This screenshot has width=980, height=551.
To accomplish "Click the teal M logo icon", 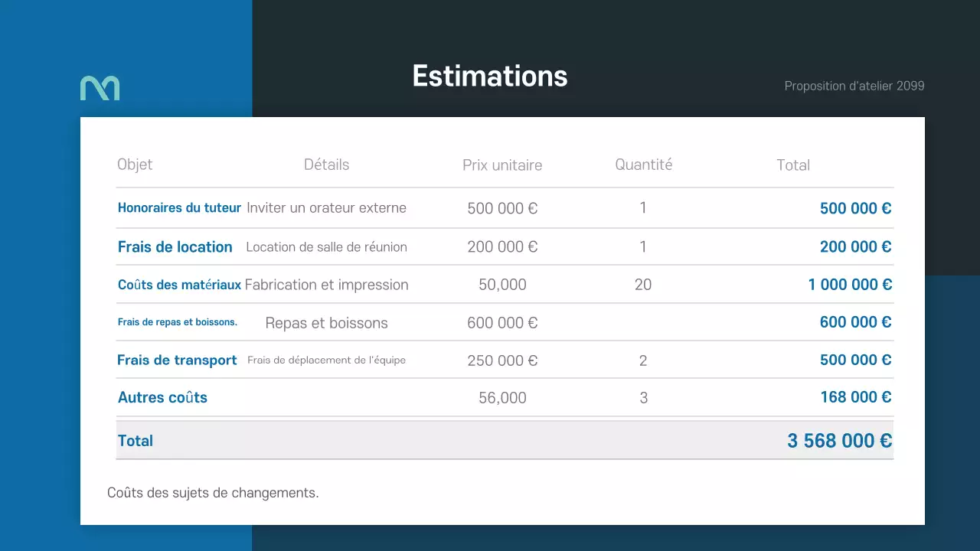I will (x=100, y=88).
